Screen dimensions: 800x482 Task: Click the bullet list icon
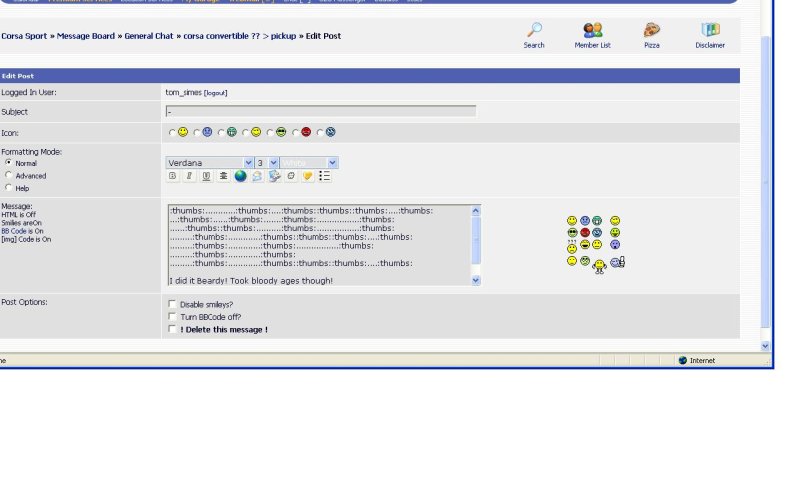pos(325,176)
